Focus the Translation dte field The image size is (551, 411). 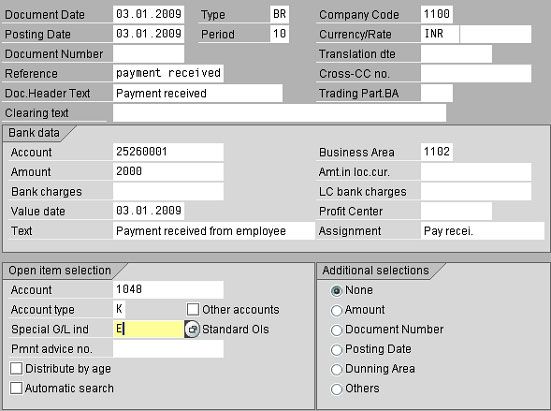point(456,54)
